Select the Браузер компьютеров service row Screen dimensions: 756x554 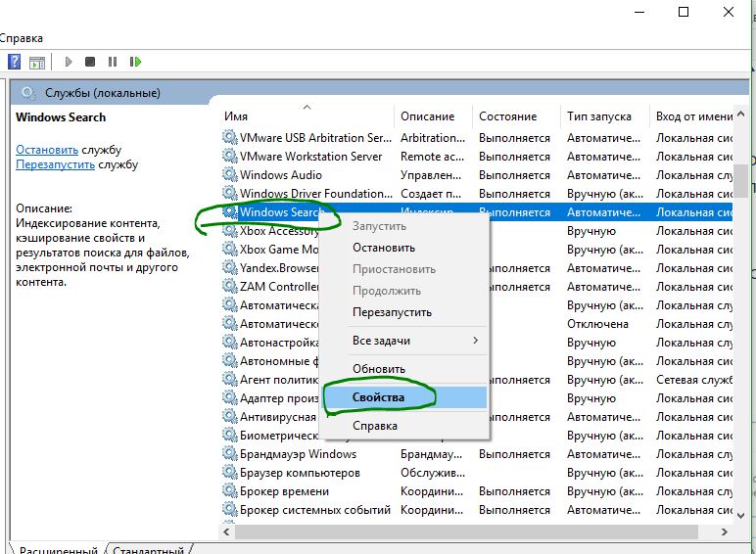click(x=477, y=473)
